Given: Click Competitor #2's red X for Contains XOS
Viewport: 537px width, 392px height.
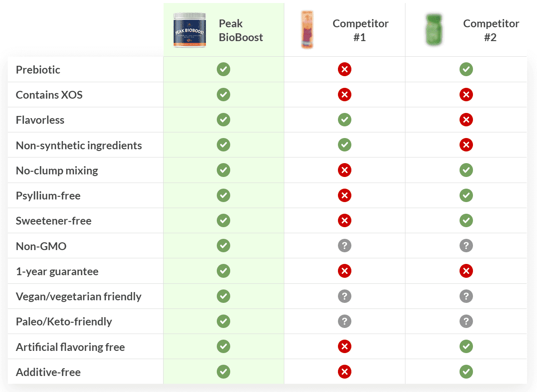Looking at the screenshot, I should click(466, 94).
